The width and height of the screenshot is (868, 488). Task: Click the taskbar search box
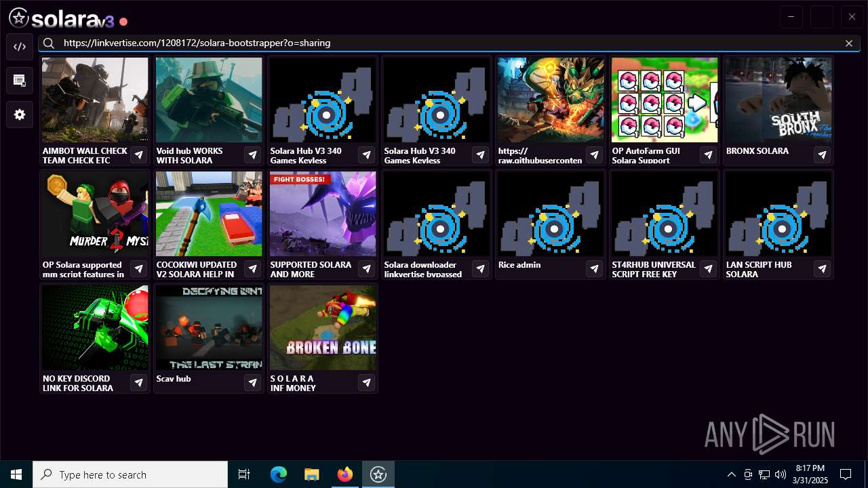pyautogui.click(x=130, y=474)
